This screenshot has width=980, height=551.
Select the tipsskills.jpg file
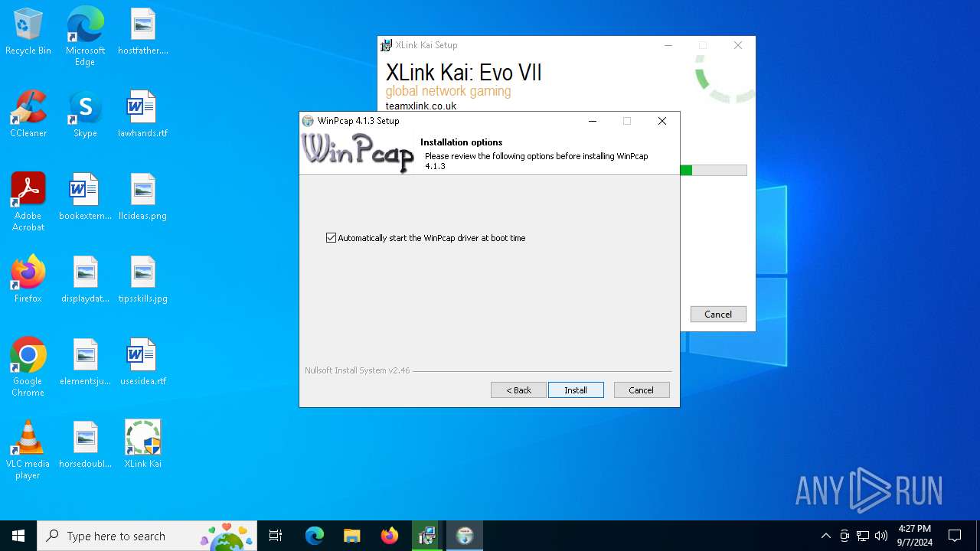pyautogui.click(x=143, y=280)
